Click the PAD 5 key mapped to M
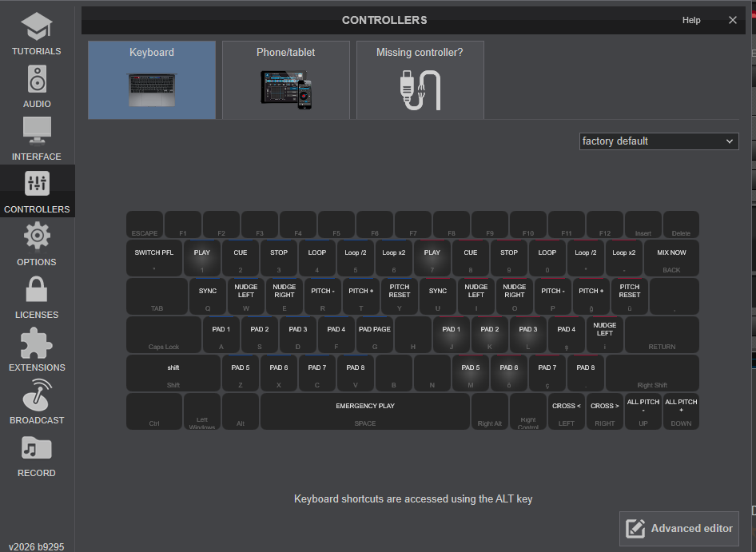This screenshot has height=552, width=756. [471, 373]
